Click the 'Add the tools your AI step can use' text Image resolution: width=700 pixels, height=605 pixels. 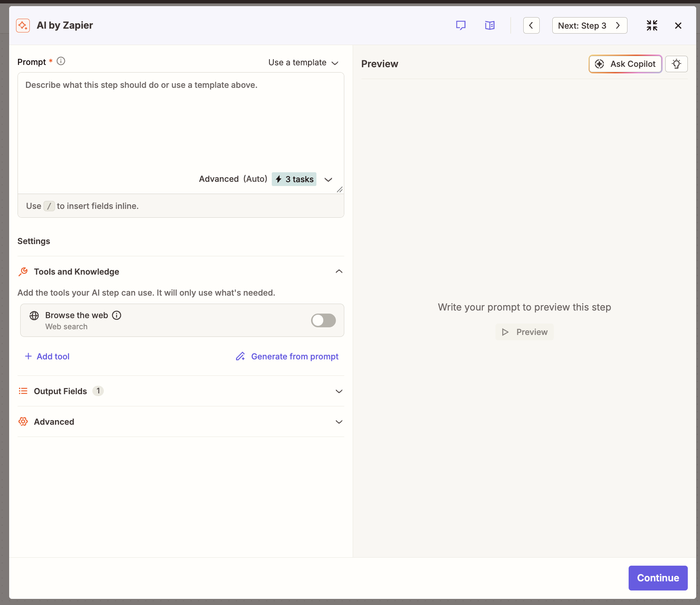click(146, 293)
